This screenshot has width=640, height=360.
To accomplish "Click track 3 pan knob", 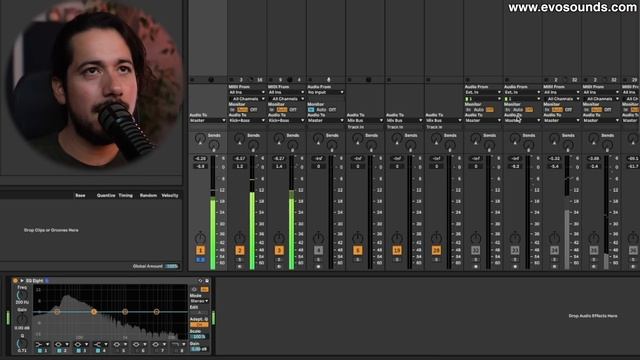I will tap(279, 238).
